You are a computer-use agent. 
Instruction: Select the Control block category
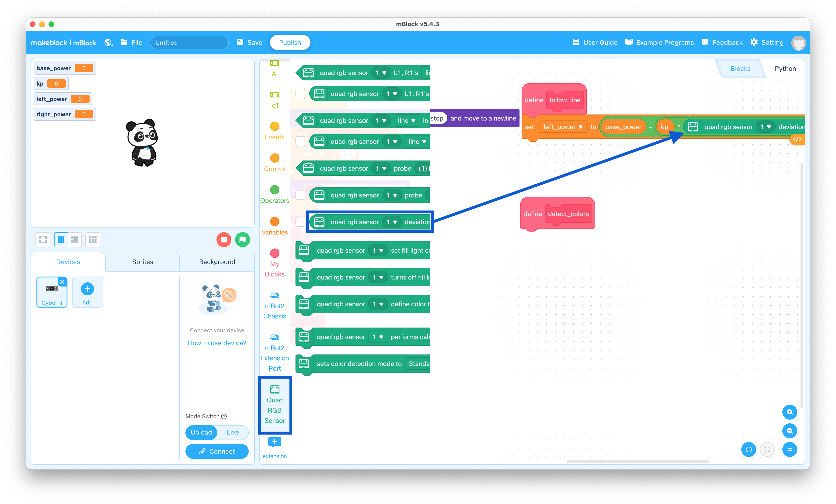[275, 163]
